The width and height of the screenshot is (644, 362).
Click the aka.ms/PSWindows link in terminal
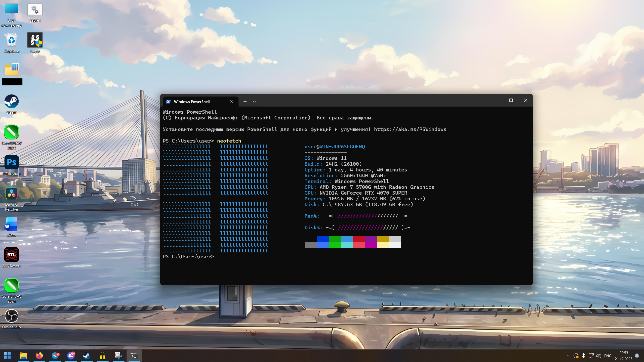pos(410,129)
